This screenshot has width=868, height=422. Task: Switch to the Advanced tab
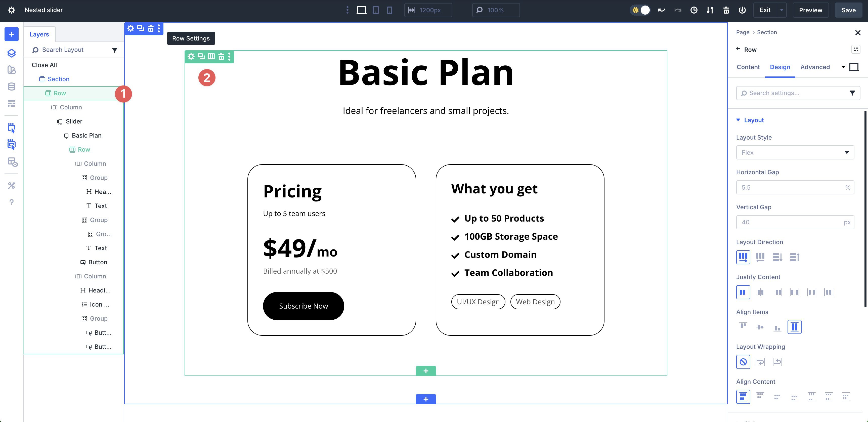click(x=815, y=67)
